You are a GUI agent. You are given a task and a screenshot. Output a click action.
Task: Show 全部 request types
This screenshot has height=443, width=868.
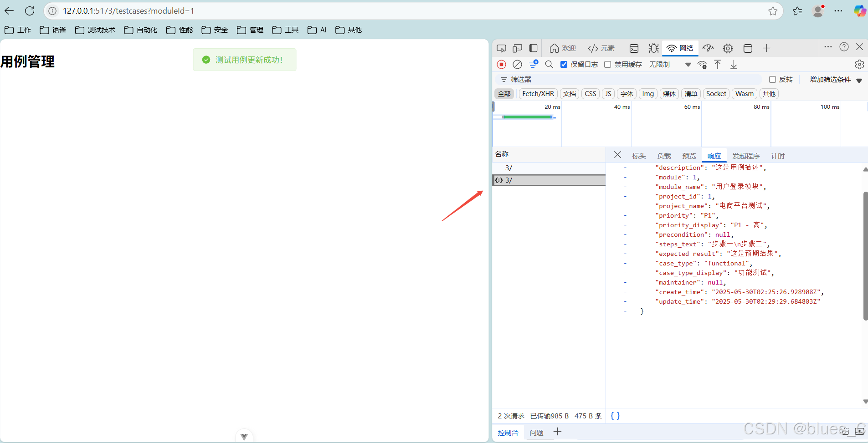pos(504,94)
